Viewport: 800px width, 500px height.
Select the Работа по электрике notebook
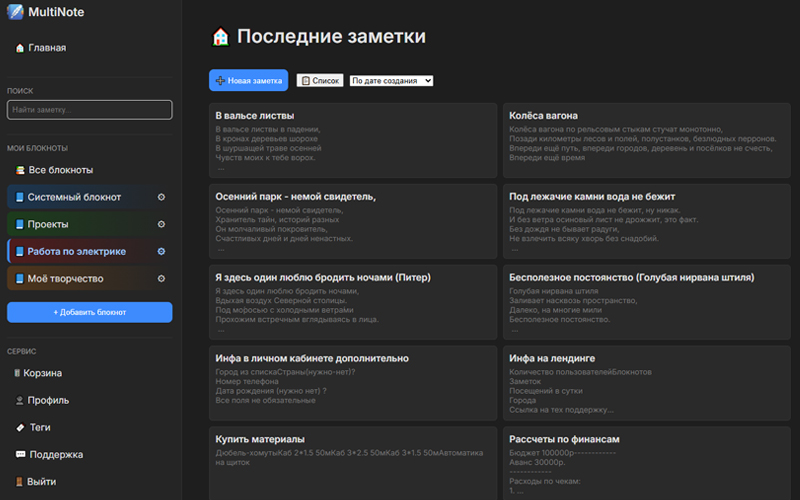[90, 251]
